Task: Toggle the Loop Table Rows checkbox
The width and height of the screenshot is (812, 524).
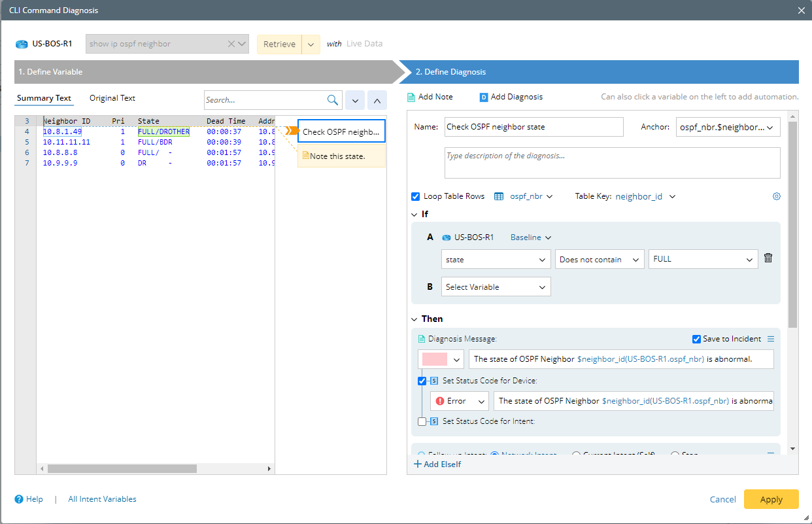Action: [x=415, y=196]
